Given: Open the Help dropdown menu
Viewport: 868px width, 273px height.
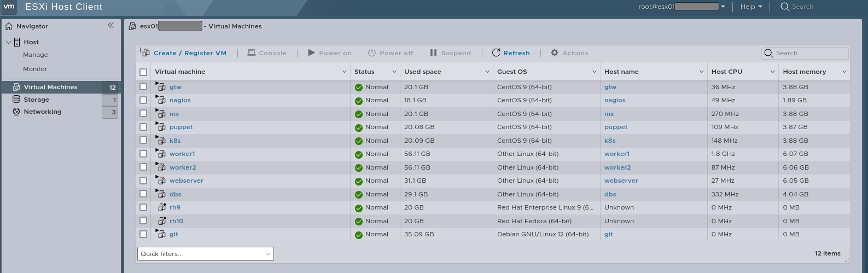Looking at the screenshot, I should [x=751, y=7].
